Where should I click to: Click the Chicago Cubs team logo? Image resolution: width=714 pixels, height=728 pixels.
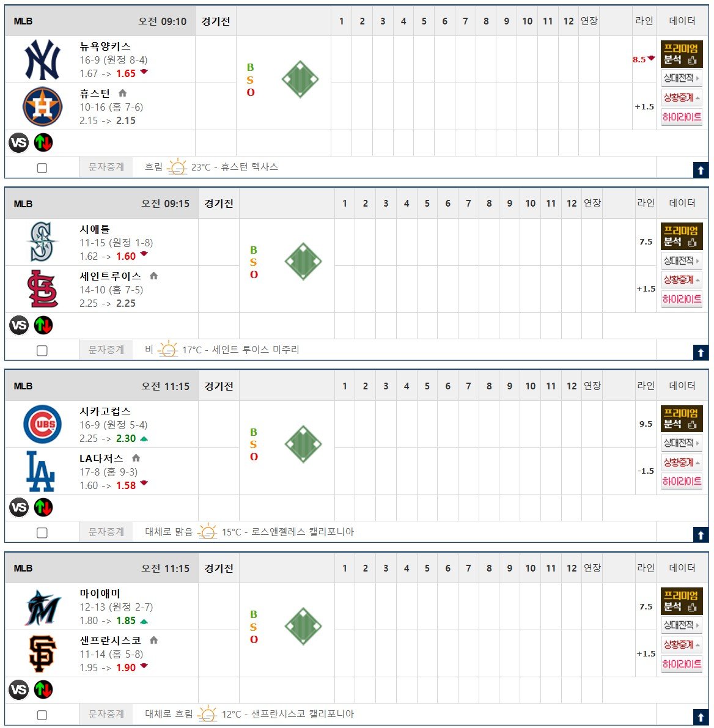point(42,424)
